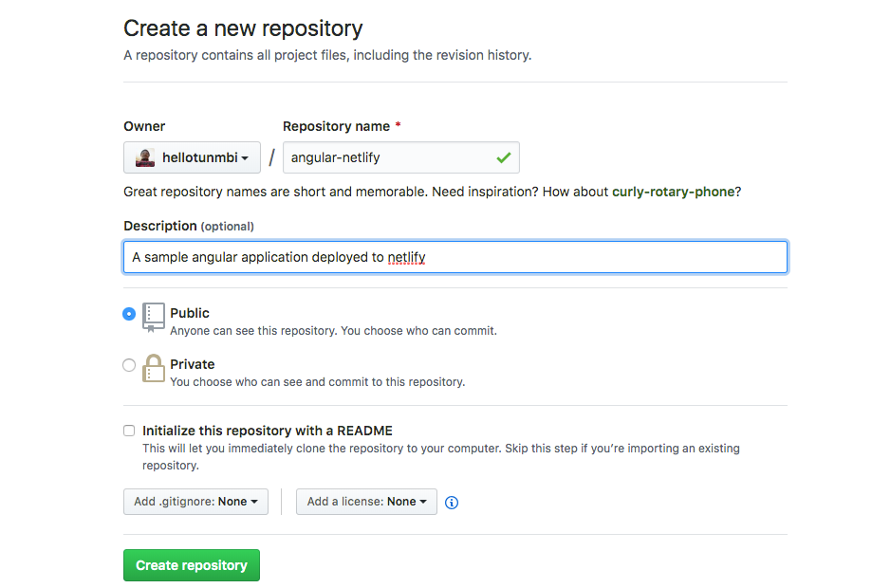The height and width of the screenshot is (588, 872).
Task: Use the curly-rotary-phone name suggestion
Action: (674, 192)
